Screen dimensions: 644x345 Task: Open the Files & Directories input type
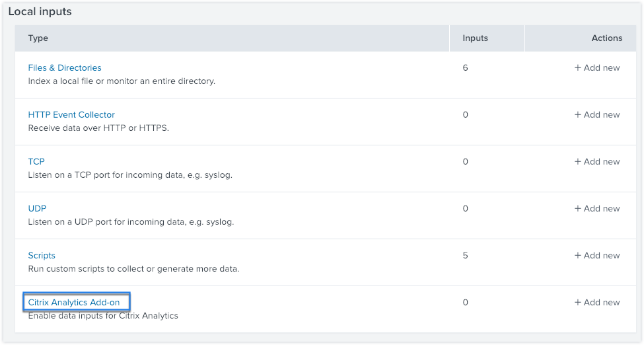[65, 67]
